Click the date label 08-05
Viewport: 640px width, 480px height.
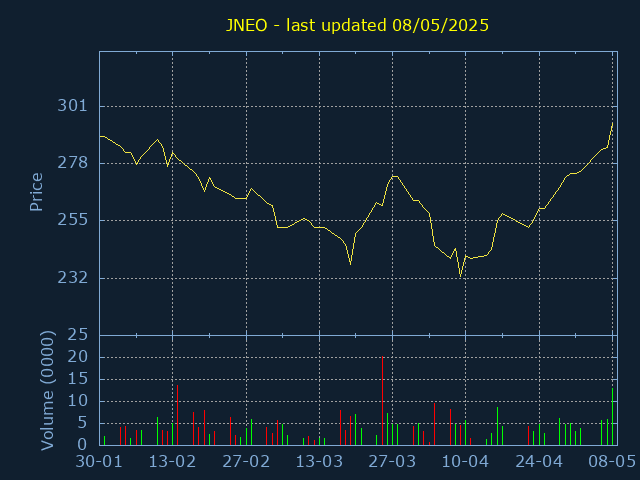(x=611, y=462)
